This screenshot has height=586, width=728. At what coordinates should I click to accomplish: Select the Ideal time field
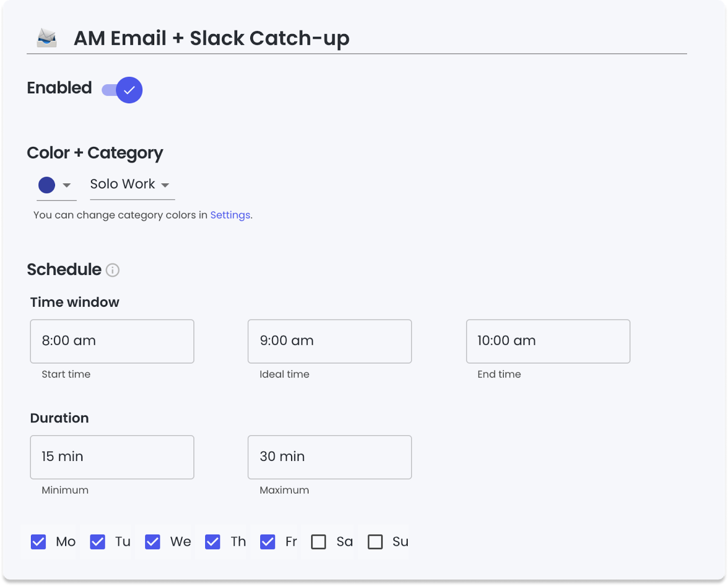point(329,341)
